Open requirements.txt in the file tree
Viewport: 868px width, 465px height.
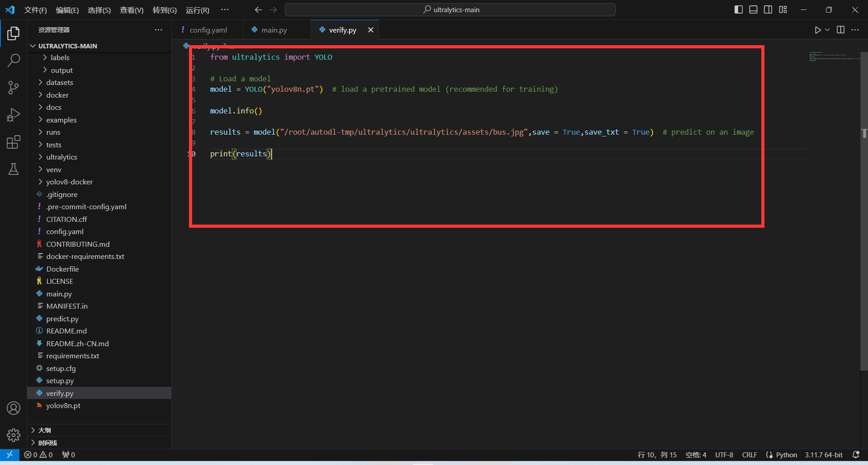tap(99, 356)
